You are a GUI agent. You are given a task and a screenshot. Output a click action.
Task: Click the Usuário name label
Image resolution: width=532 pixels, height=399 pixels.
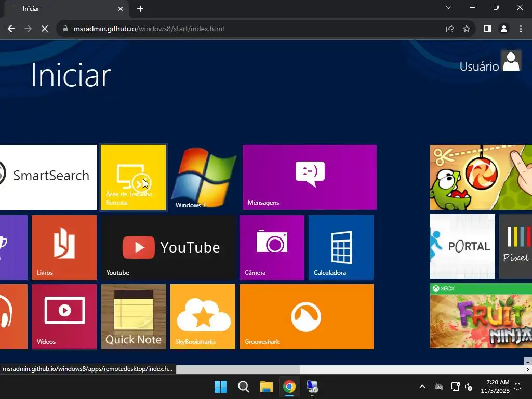click(479, 66)
